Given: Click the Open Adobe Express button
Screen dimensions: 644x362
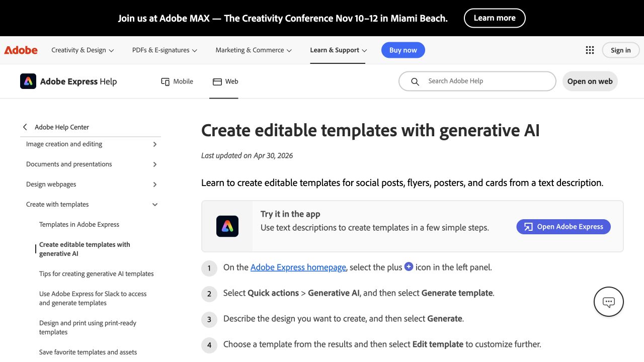Looking at the screenshot, I should point(563,227).
